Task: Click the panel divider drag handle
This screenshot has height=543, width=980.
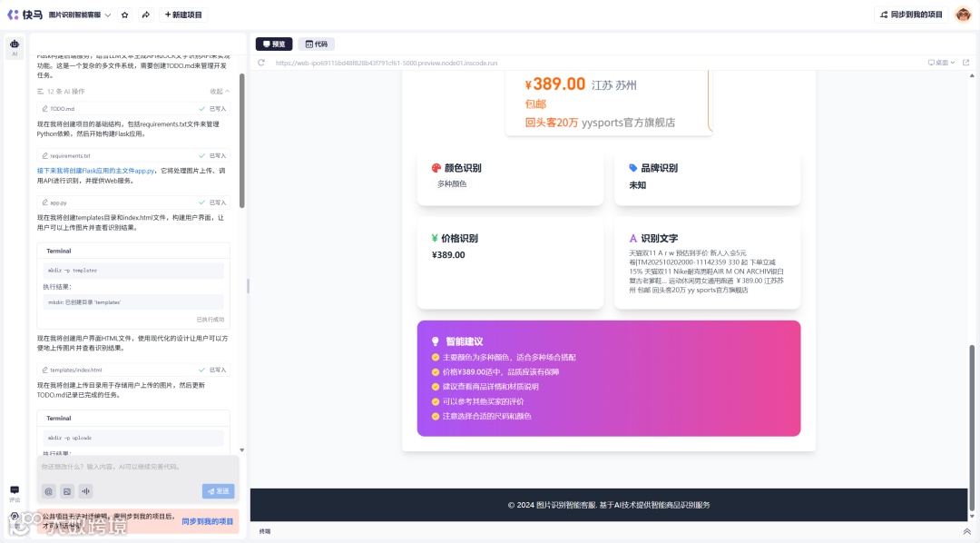Action: point(248,286)
